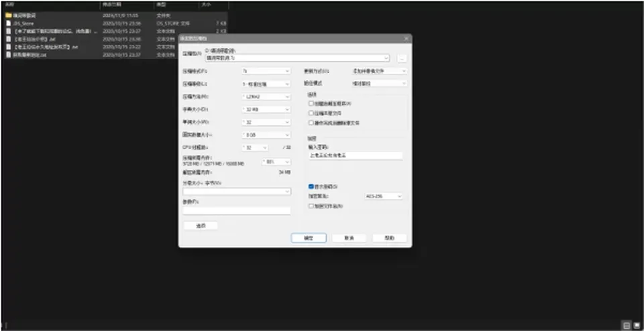The width and height of the screenshot is (644, 331).
Task: Click the folder icon in the first file row
Action: (x=9, y=15)
